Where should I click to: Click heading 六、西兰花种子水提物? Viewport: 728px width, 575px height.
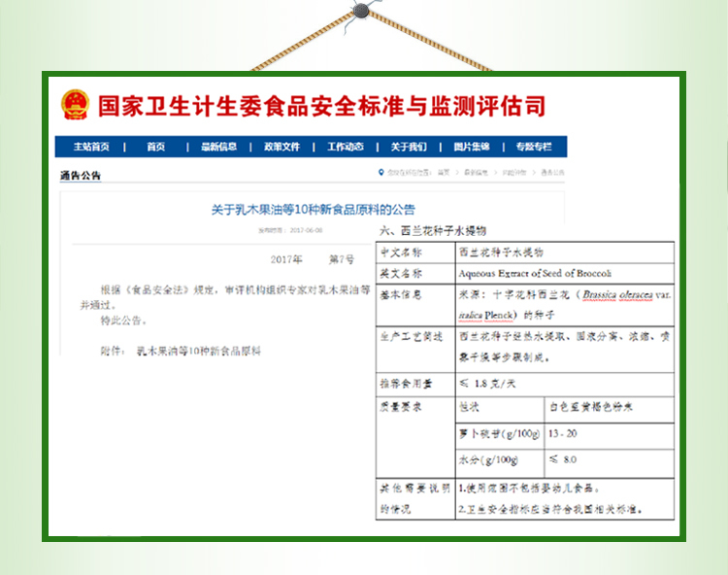[x=433, y=231]
